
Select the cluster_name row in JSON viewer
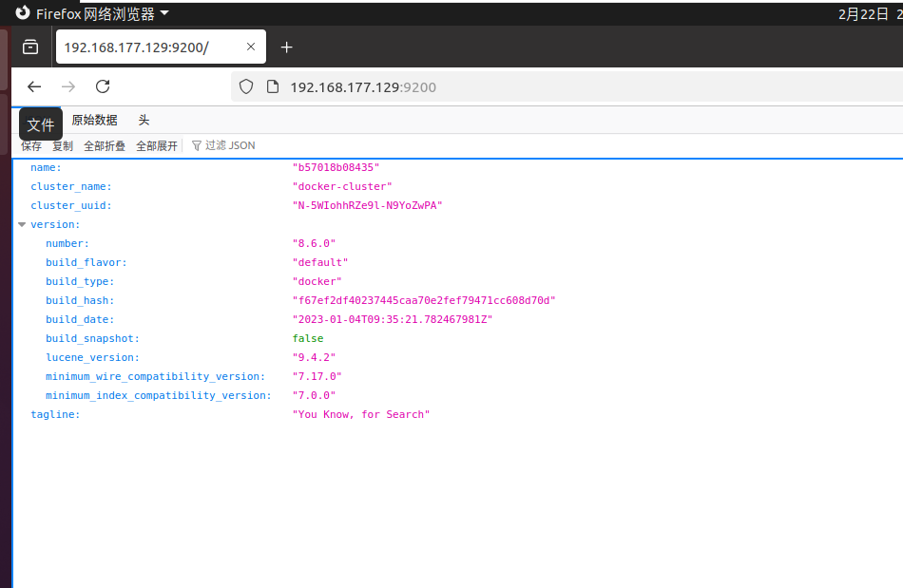pyautogui.click(x=70, y=186)
